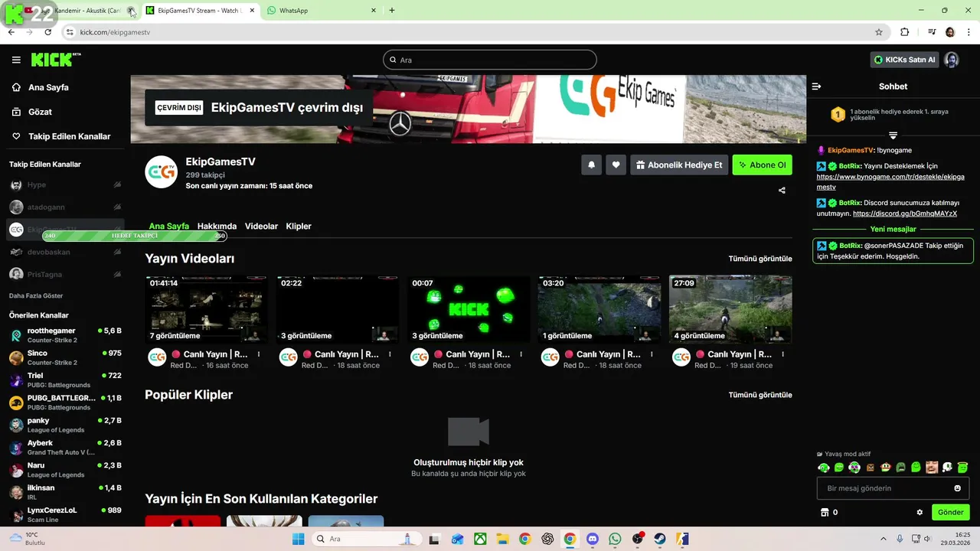Click Tümünü görüntüle next to Yayın Videoları
Screen dimensions: 980x551
coord(760,259)
